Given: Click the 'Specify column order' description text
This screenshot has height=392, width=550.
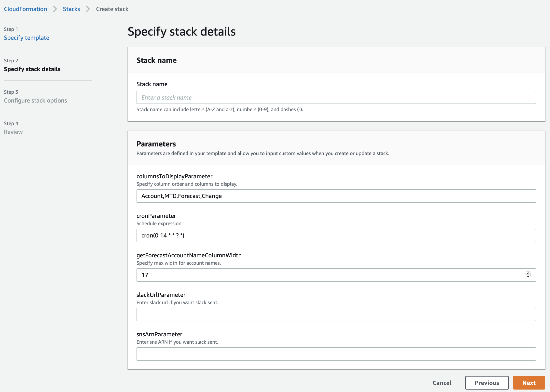Looking at the screenshot, I should [187, 184].
